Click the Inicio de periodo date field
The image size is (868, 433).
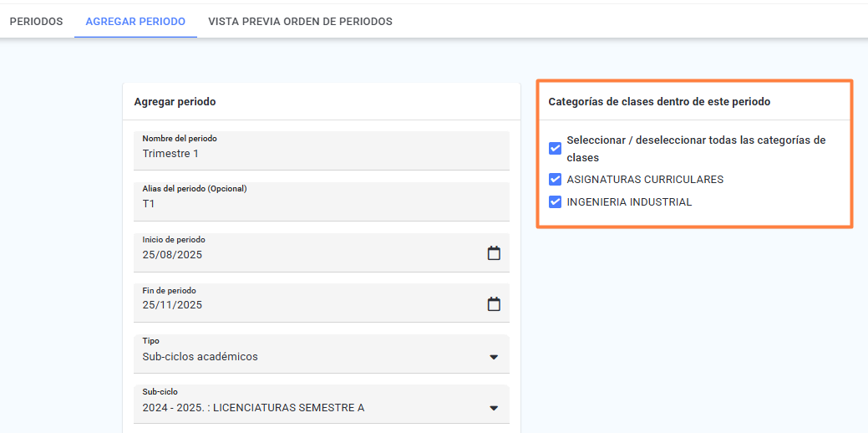click(x=322, y=252)
